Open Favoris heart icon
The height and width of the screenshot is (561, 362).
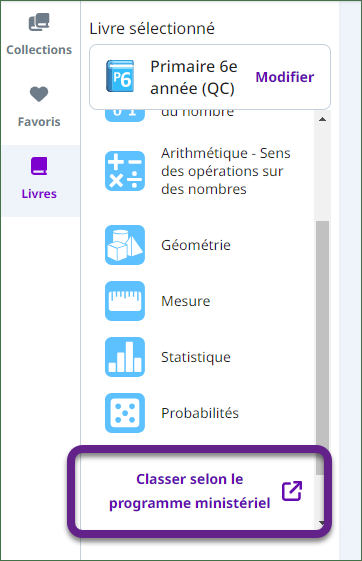pyautogui.click(x=39, y=94)
